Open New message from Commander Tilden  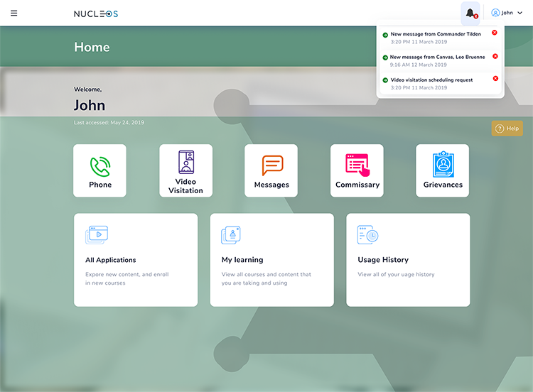click(436, 34)
